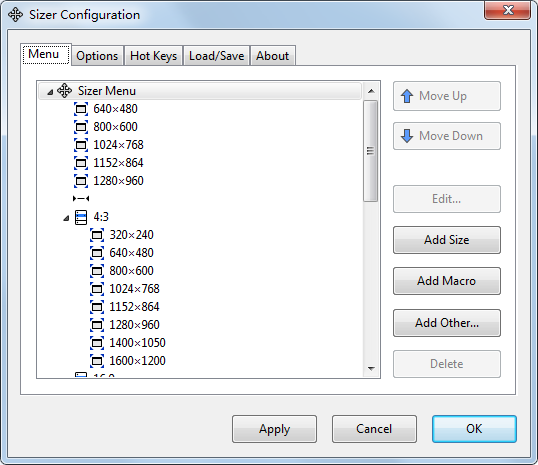Click the icon beside 640×480 under 4:3

(97, 253)
